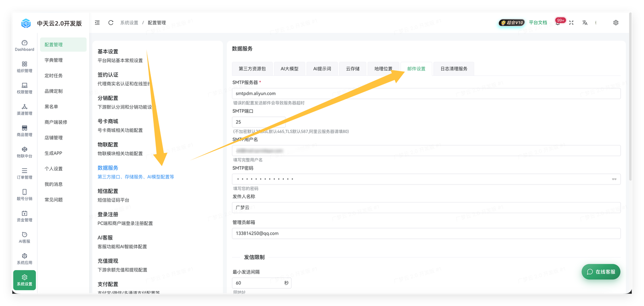Open the language translation icon
644x306 pixels.
coord(585,23)
